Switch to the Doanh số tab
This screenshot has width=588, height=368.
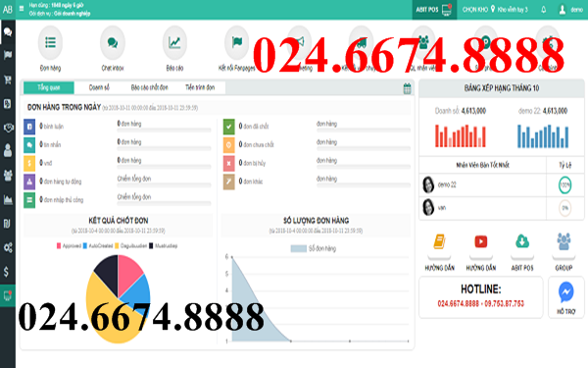coord(99,87)
